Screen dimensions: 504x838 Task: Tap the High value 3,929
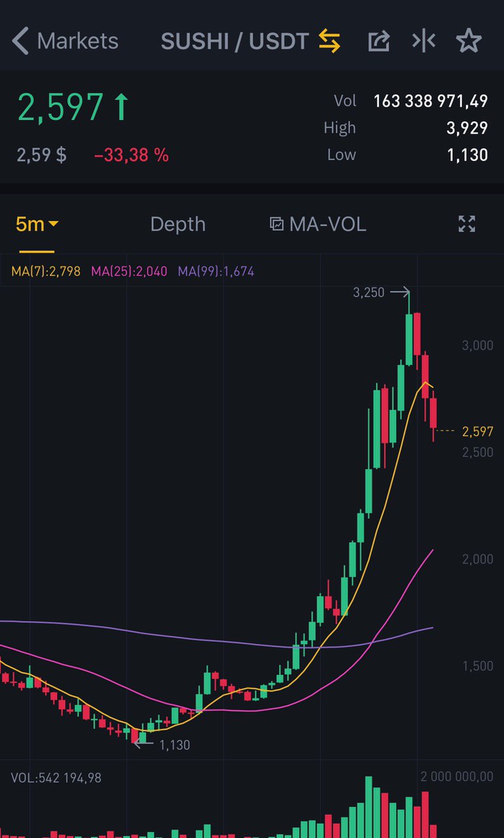tap(467, 128)
